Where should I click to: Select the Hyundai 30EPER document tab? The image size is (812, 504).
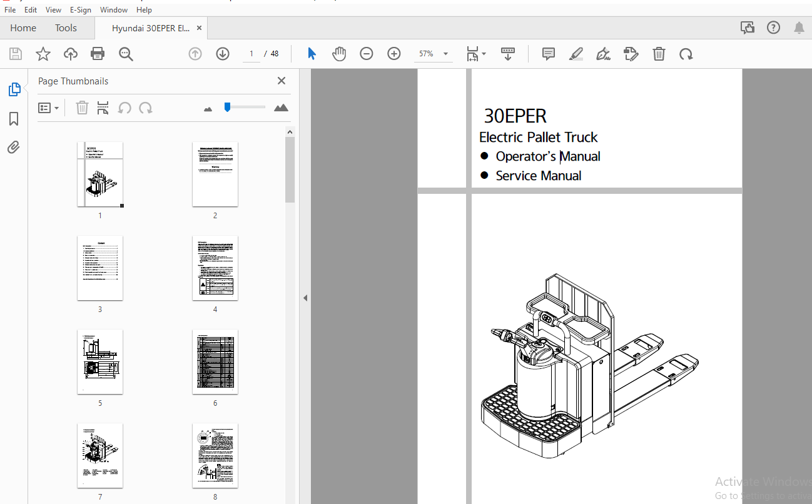(151, 28)
